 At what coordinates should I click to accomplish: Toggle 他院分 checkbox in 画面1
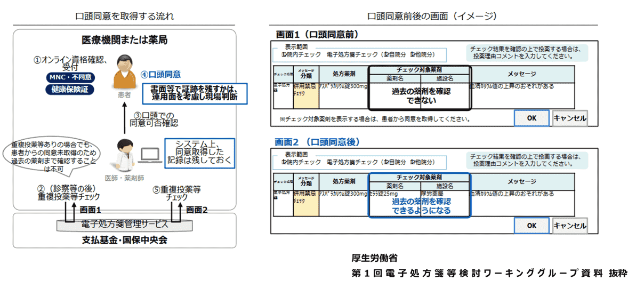click(412, 54)
